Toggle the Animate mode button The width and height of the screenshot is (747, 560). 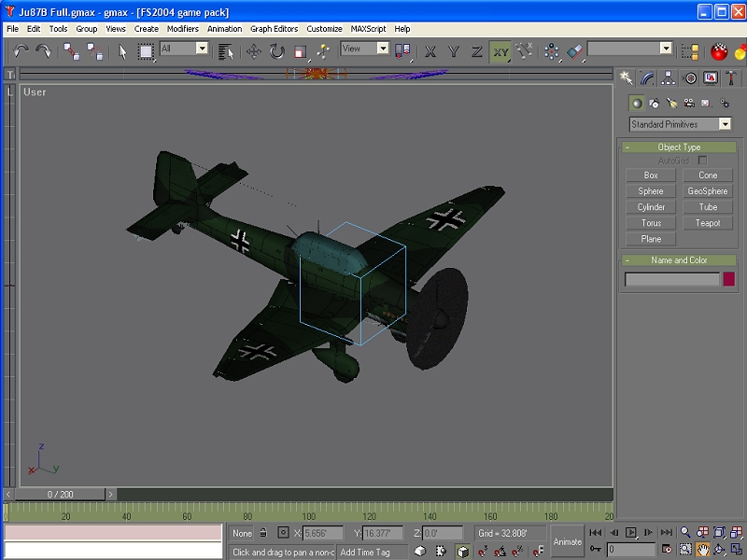(x=567, y=541)
